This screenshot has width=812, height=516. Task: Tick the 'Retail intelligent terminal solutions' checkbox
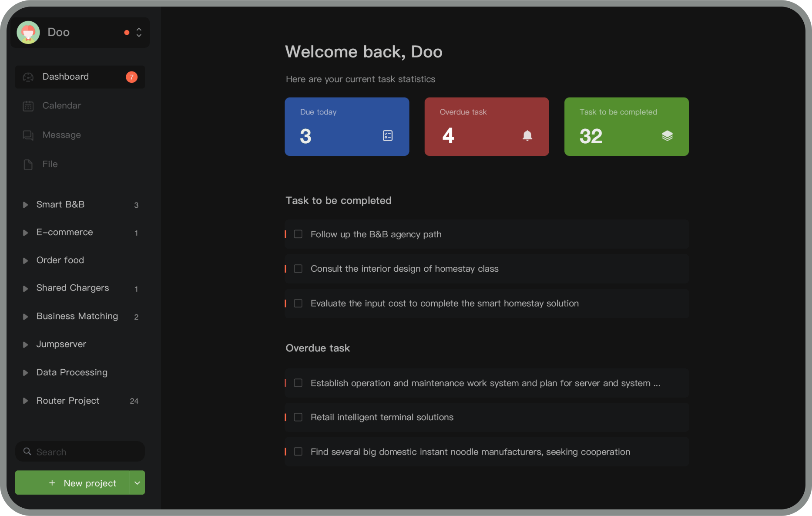[x=298, y=417]
